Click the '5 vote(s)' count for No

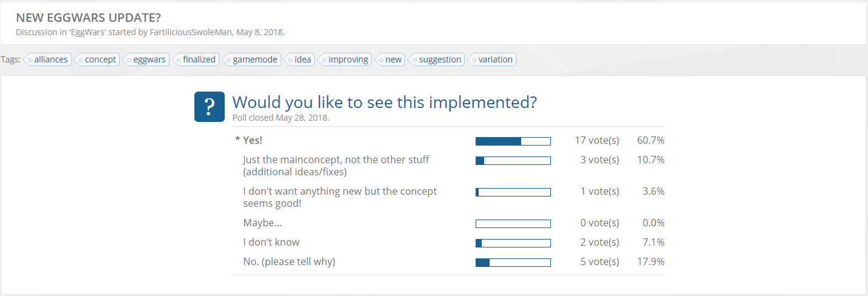point(600,262)
